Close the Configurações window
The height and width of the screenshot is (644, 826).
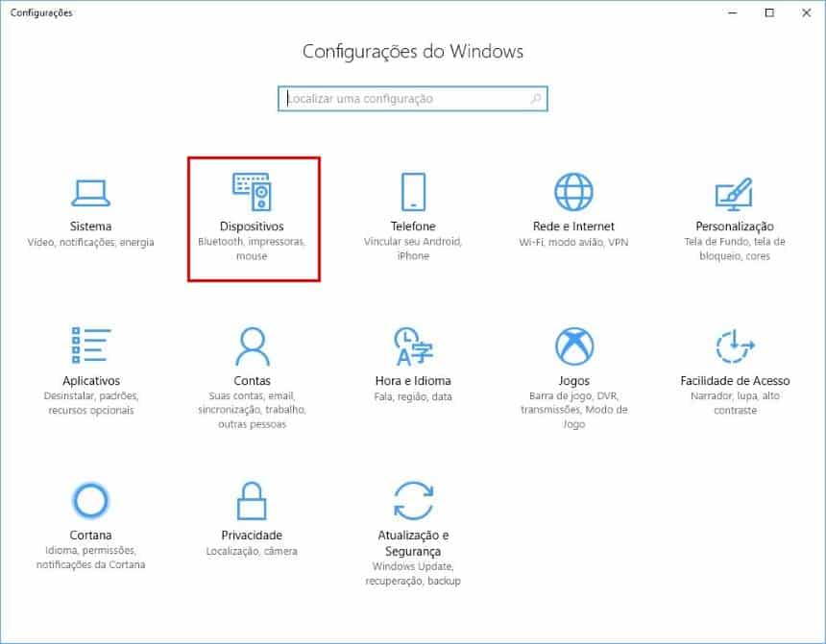click(807, 12)
